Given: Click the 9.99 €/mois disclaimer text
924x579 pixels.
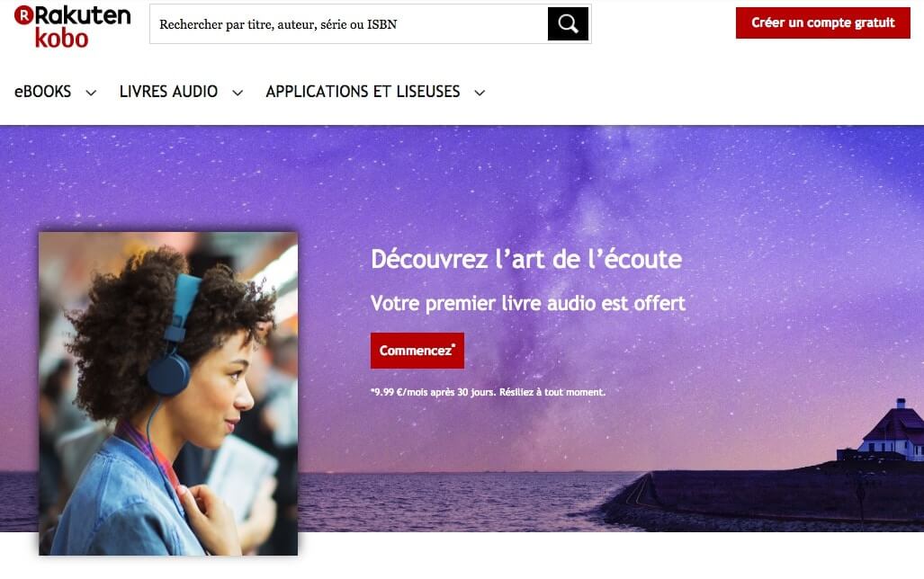Looking at the screenshot, I should (488, 392).
